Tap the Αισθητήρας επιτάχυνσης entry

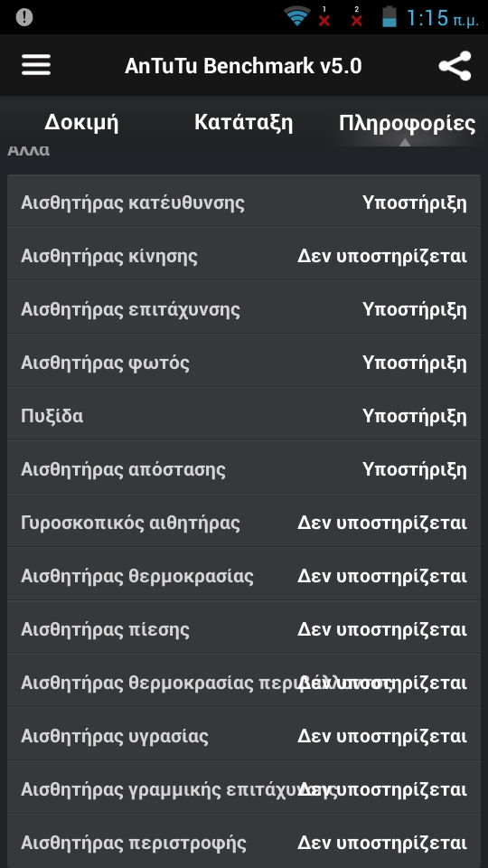pos(243,309)
